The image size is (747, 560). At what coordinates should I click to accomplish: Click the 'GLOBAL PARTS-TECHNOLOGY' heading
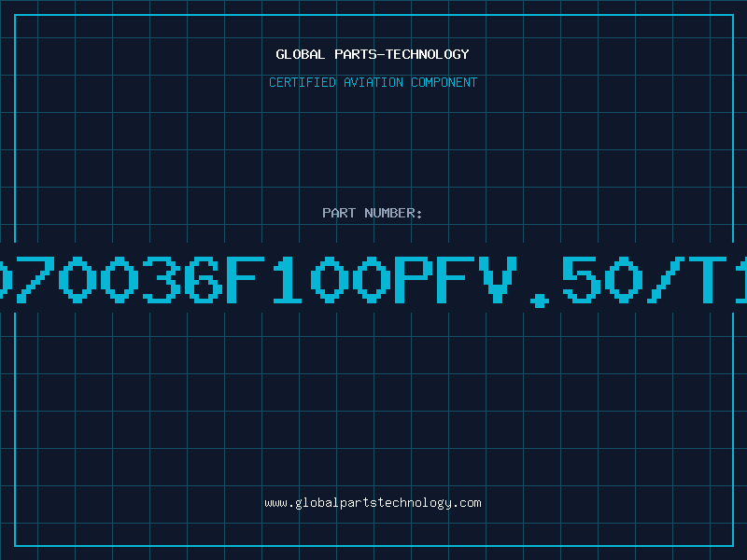click(373, 54)
